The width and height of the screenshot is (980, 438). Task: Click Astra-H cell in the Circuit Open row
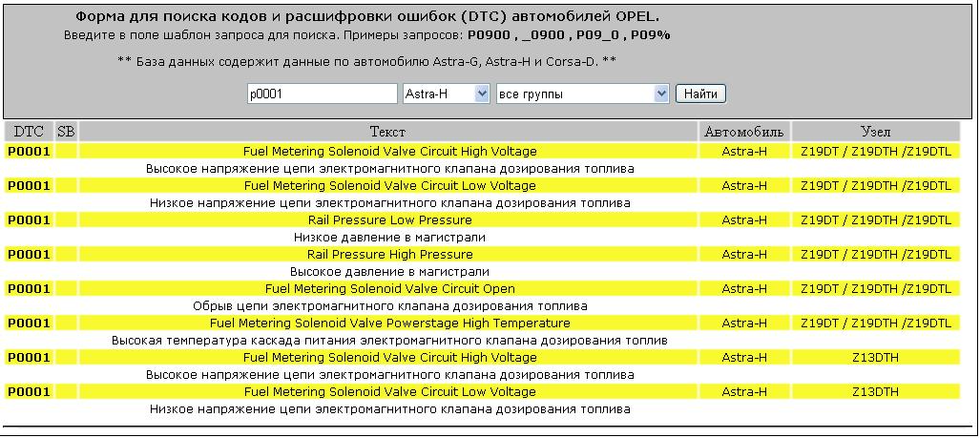point(744,289)
